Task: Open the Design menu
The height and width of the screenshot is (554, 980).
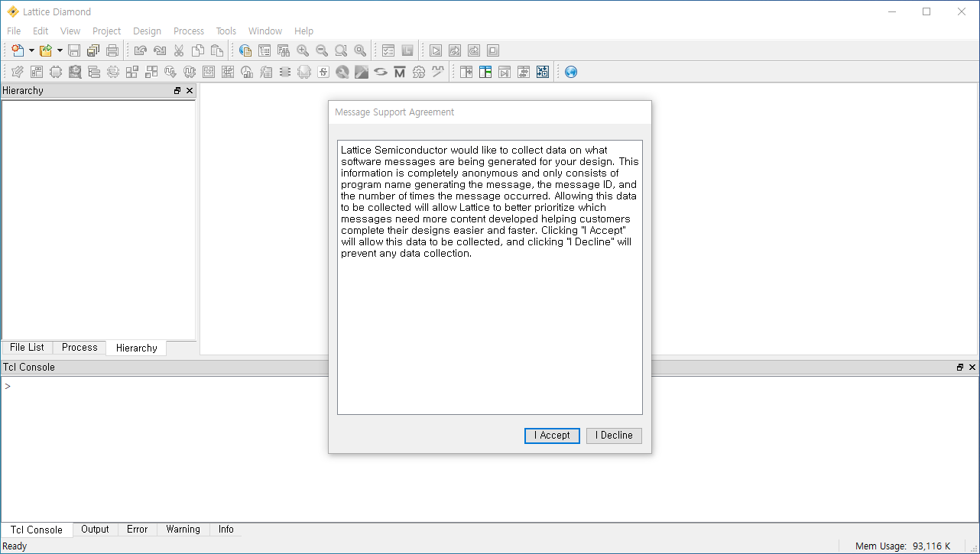Action: [x=147, y=31]
